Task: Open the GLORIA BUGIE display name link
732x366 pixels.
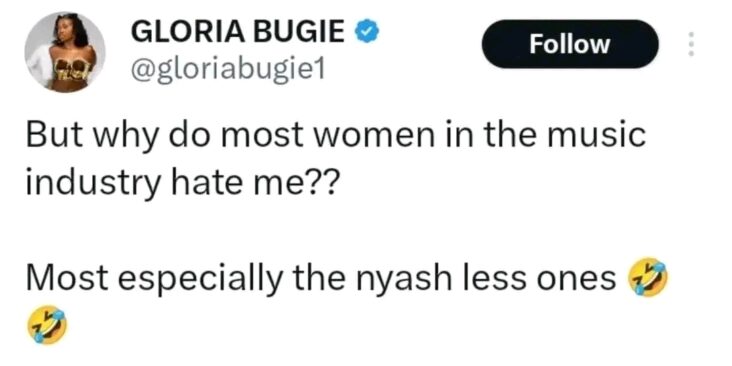Action: pyautogui.click(x=238, y=33)
